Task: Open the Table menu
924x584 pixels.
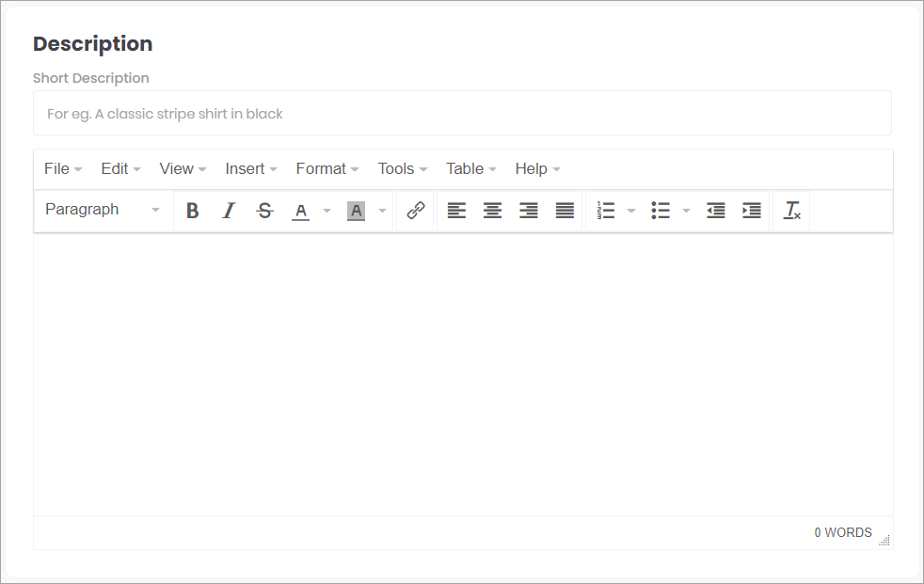Action: [x=470, y=169]
